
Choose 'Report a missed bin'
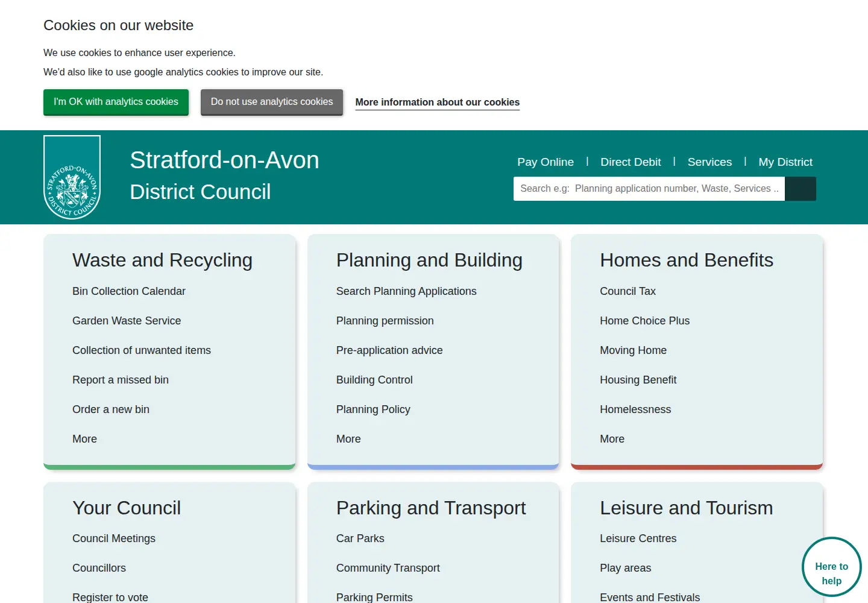click(x=121, y=380)
